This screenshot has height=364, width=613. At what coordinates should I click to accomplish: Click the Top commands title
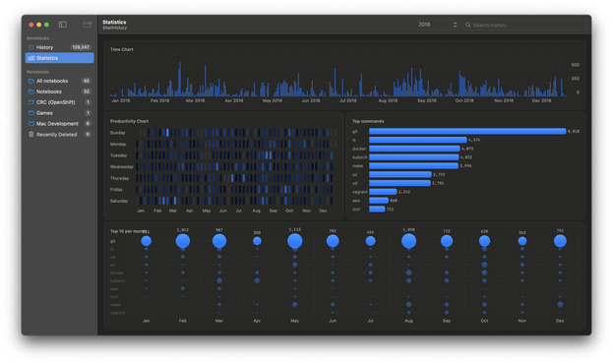click(x=368, y=121)
